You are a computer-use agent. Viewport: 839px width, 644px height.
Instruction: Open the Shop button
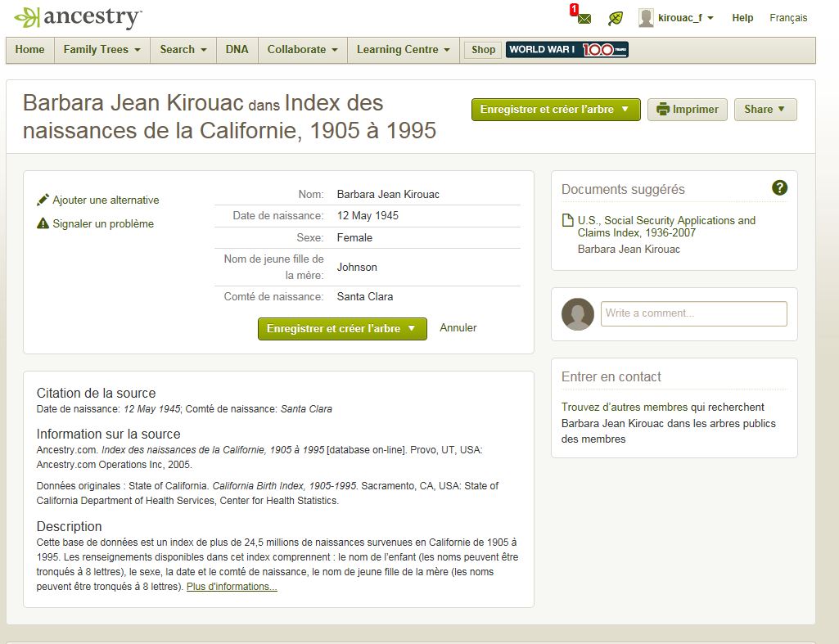pos(483,50)
